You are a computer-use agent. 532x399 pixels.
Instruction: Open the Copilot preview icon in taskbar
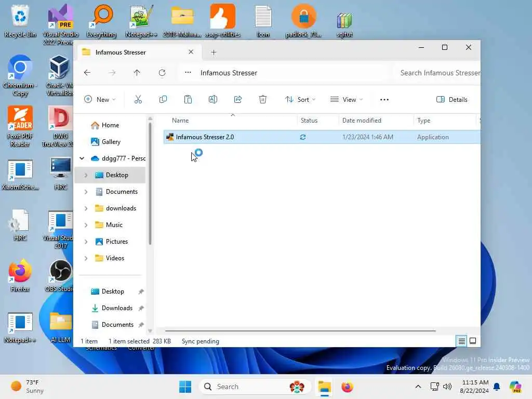click(515, 387)
